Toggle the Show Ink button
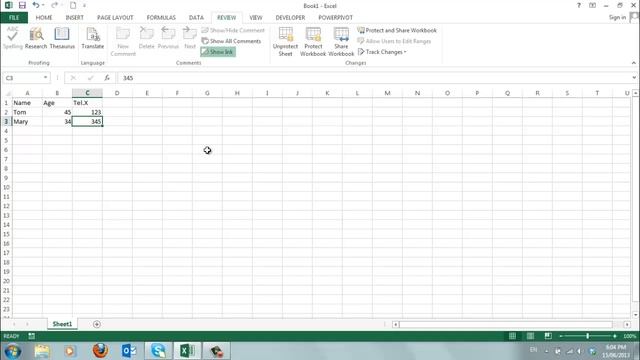 tap(218, 52)
